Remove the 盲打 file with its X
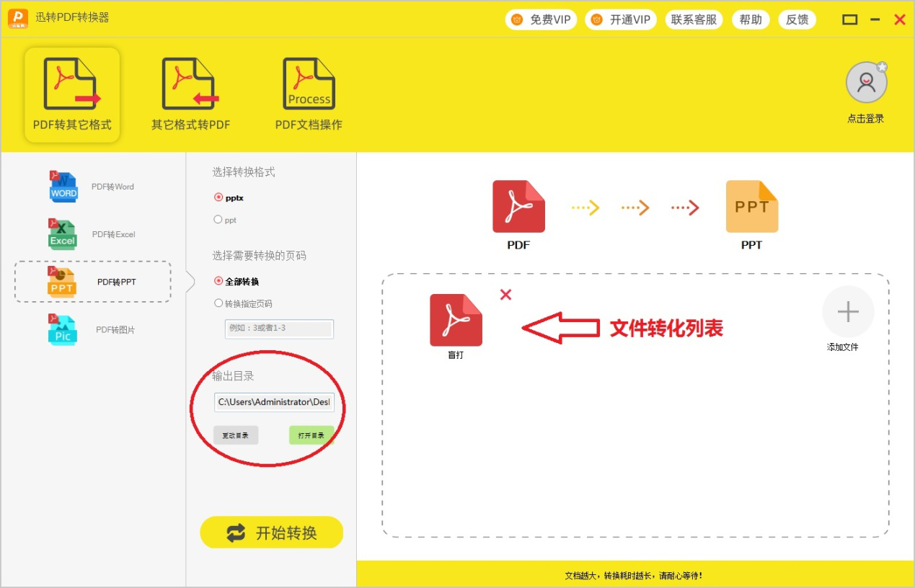 505,295
